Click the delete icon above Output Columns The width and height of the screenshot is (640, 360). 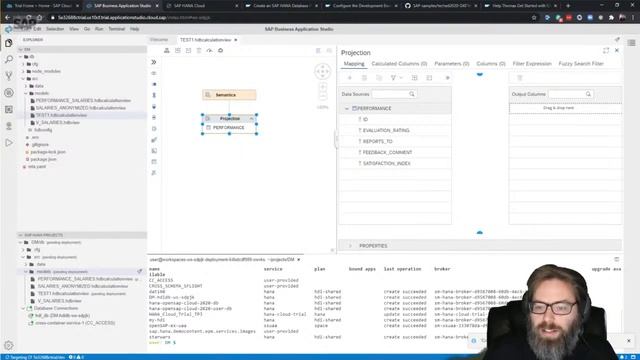pyautogui.click(x=520, y=78)
